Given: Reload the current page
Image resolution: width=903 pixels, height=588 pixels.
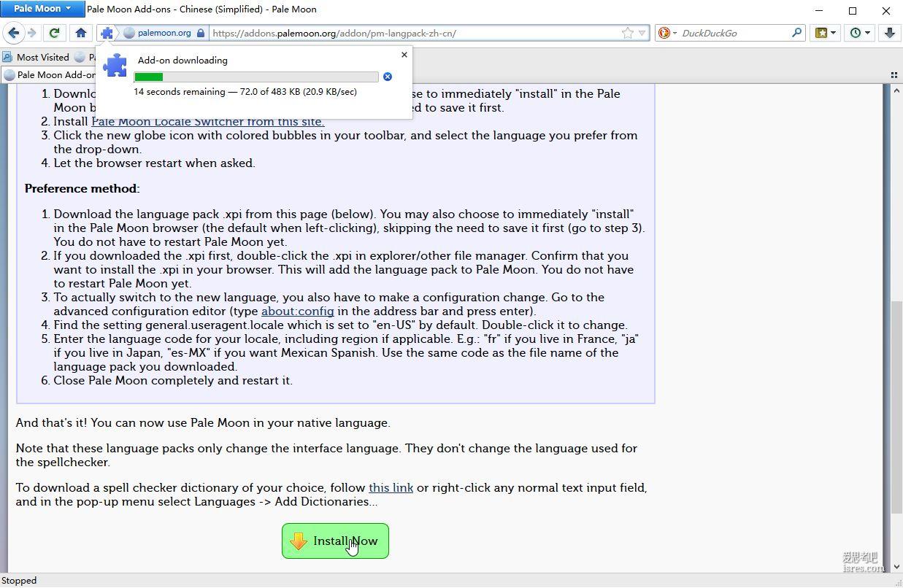Looking at the screenshot, I should point(54,33).
